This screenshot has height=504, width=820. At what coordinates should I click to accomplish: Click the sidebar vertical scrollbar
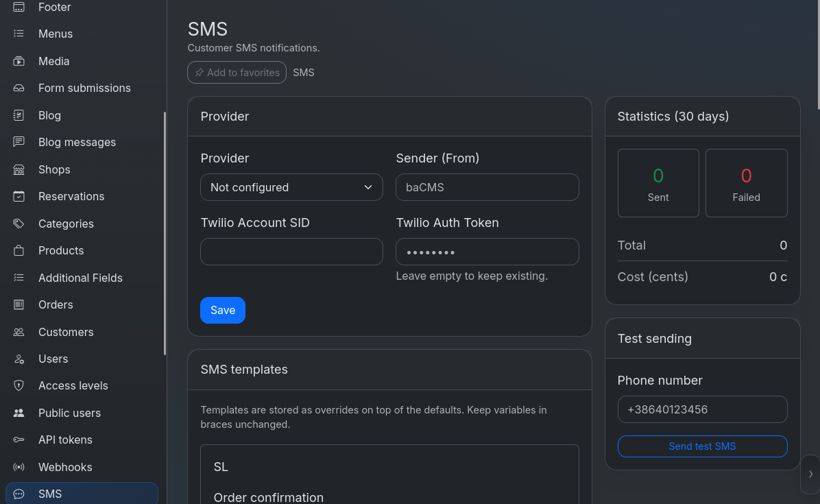tap(165, 233)
